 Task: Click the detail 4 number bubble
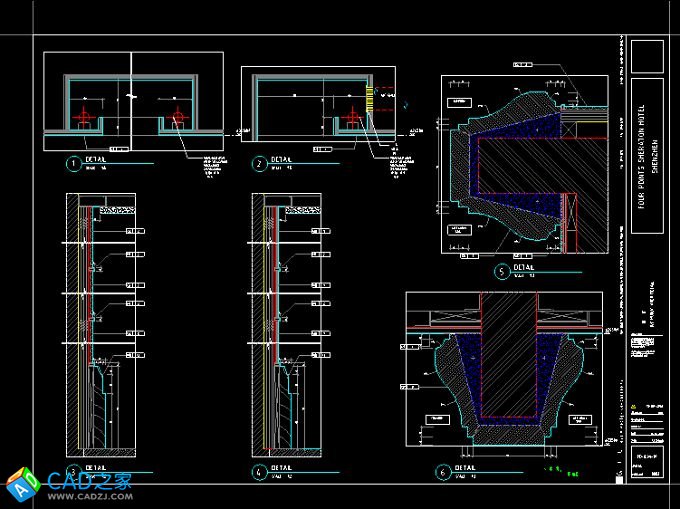[x=260, y=471]
